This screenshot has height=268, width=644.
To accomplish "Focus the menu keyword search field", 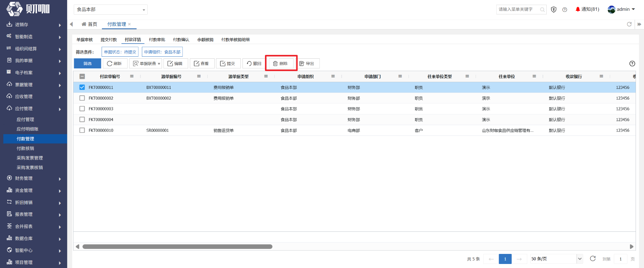I will coord(518,9).
